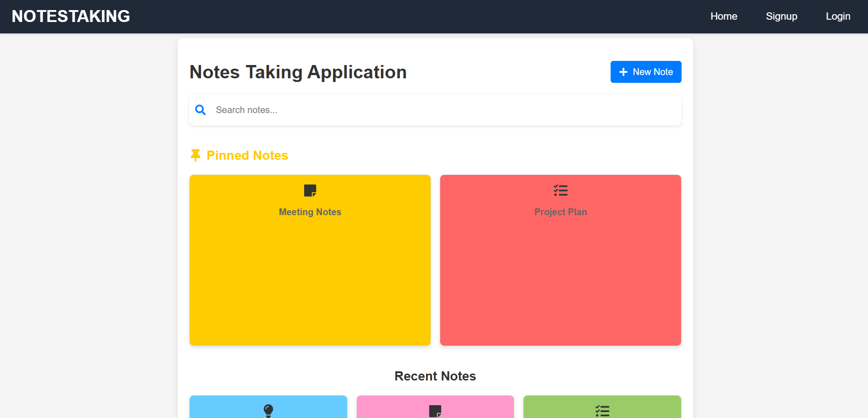Screen dimensions: 868x418
Task: Click the lightbulb icon on the blue card
Action: (268, 410)
